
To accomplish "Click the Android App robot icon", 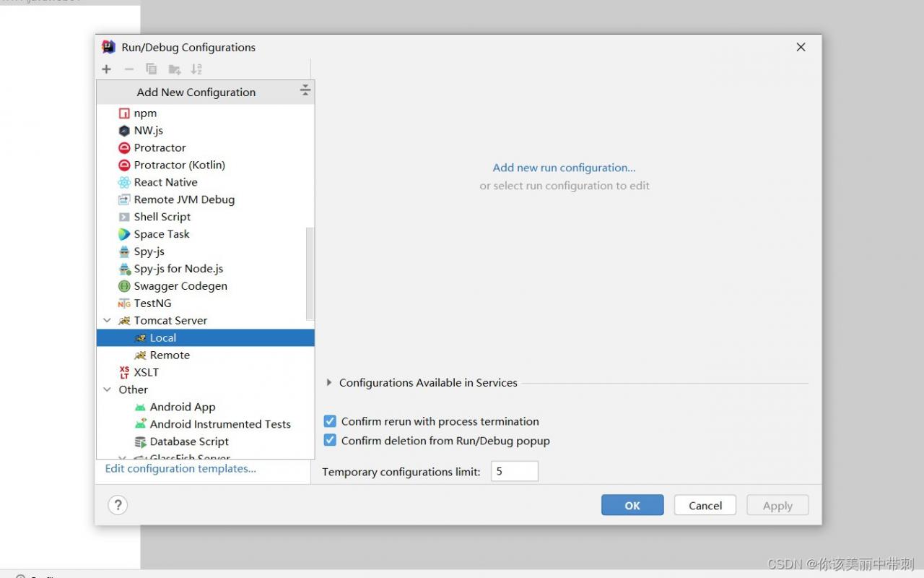I will (140, 407).
